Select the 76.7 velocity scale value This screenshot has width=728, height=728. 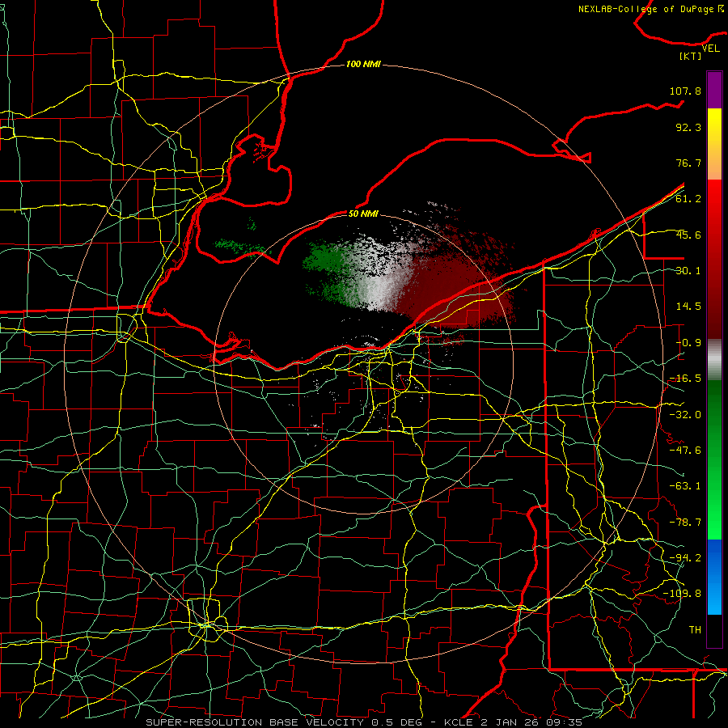688,163
